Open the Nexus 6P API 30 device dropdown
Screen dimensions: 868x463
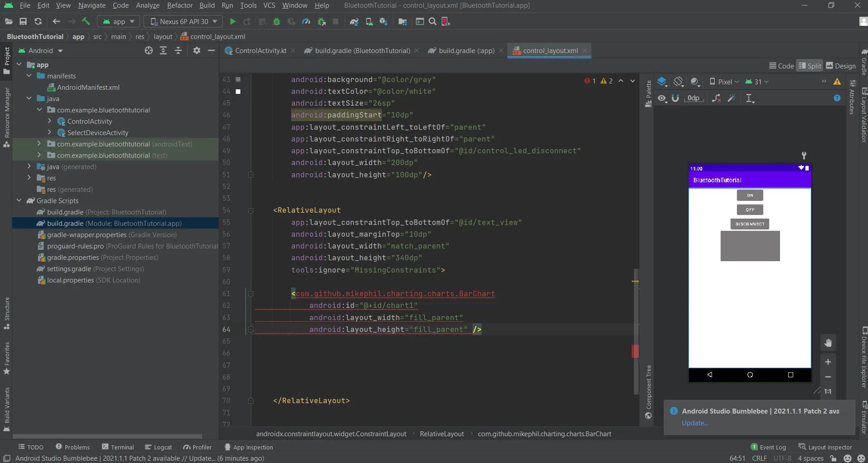(x=183, y=21)
